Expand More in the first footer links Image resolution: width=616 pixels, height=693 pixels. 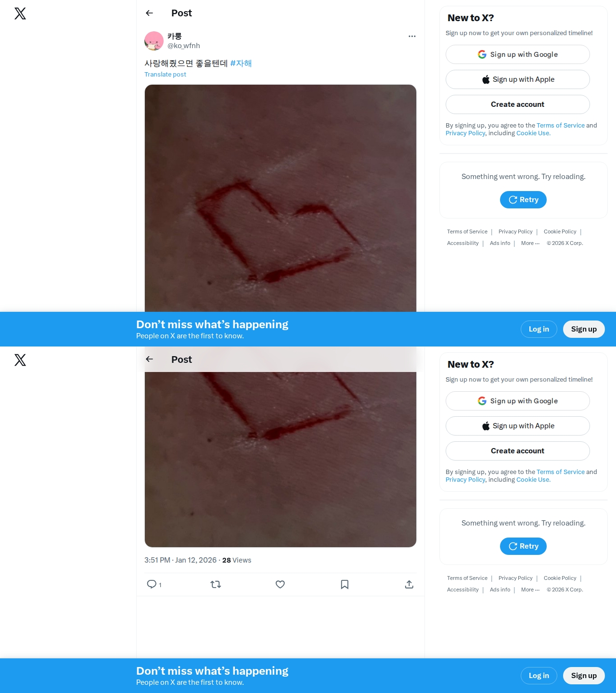530,243
